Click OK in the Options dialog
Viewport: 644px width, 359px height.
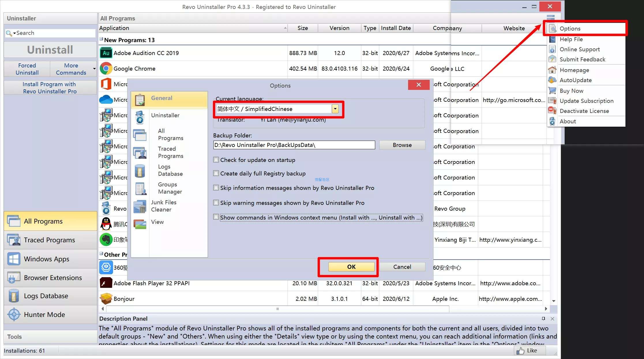pyautogui.click(x=351, y=267)
